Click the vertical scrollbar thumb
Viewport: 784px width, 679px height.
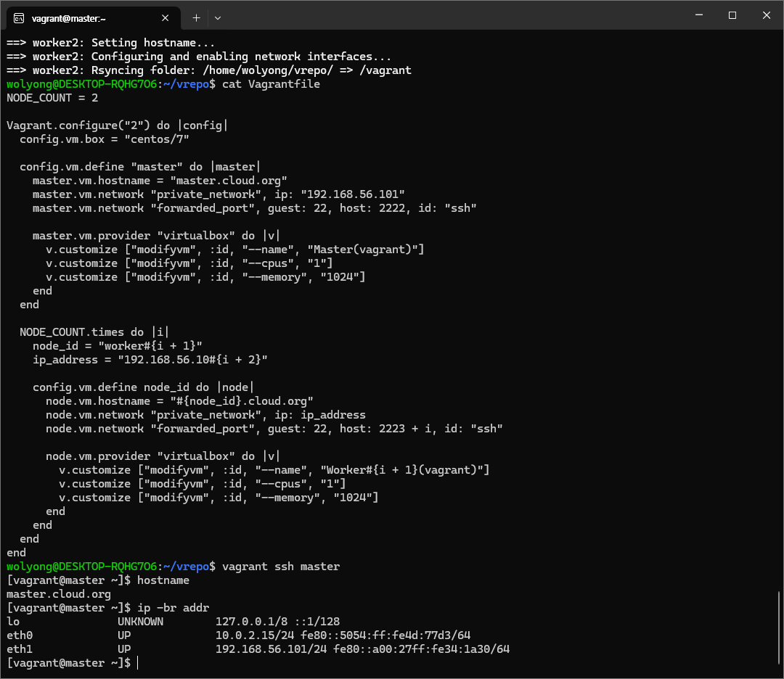click(x=779, y=630)
